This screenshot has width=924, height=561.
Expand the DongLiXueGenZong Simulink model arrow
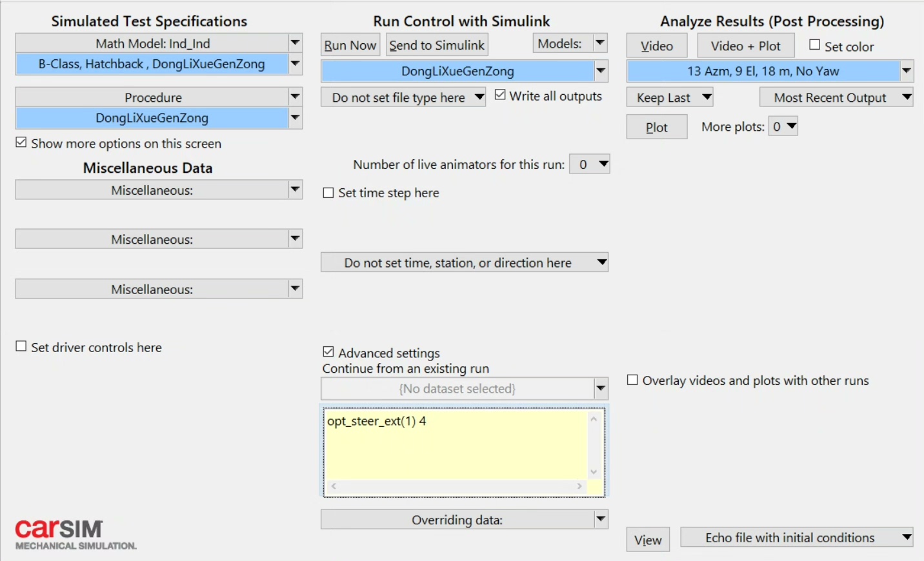(x=601, y=71)
